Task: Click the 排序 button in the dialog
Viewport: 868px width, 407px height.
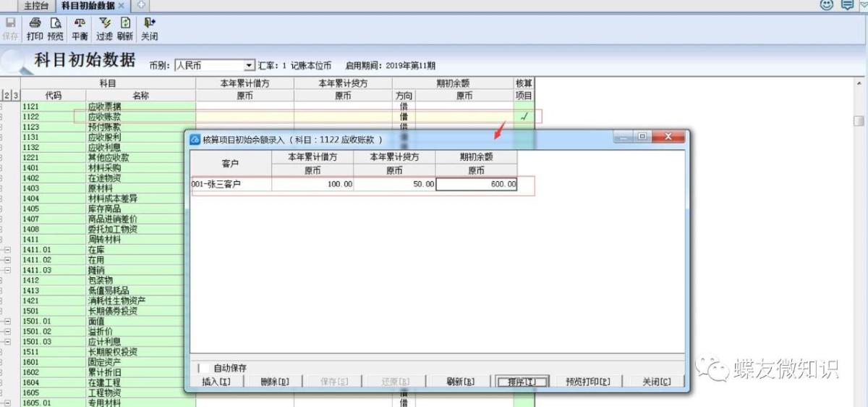Action: click(521, 382)
